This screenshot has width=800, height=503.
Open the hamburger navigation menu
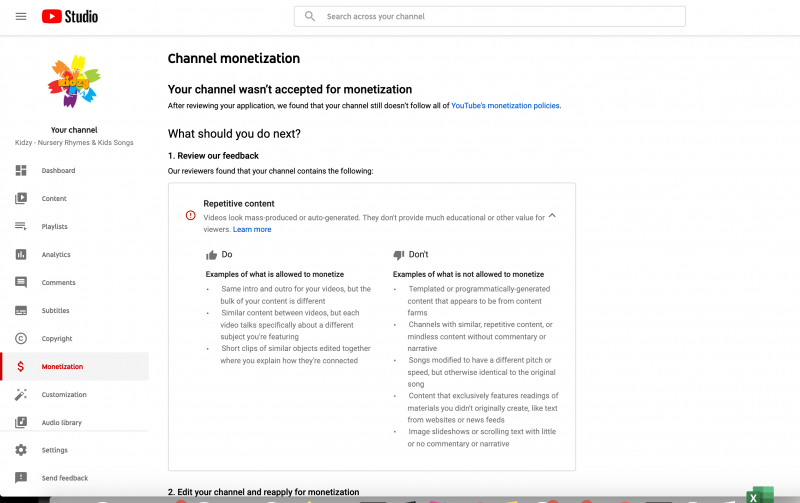[20, 16]
